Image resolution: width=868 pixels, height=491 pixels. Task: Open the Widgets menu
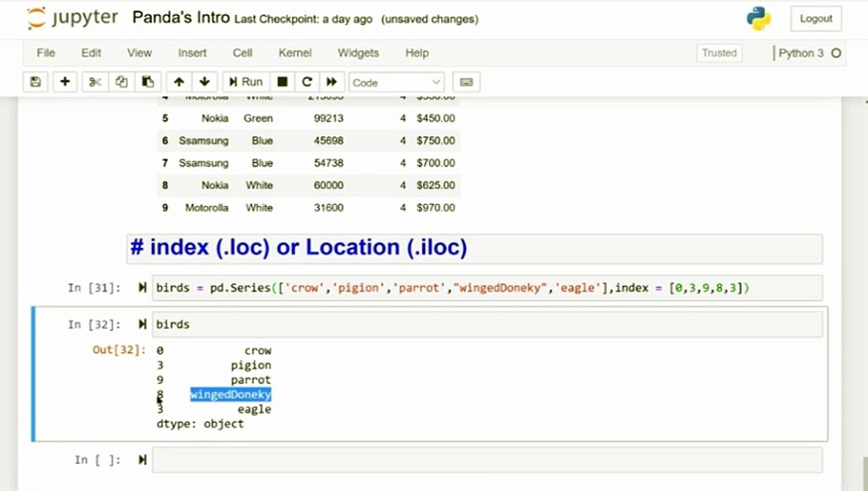tap(358, 53)
